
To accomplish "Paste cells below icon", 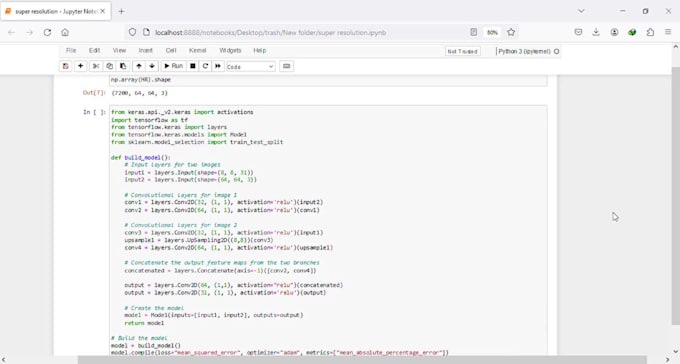I will coord(123,66).
